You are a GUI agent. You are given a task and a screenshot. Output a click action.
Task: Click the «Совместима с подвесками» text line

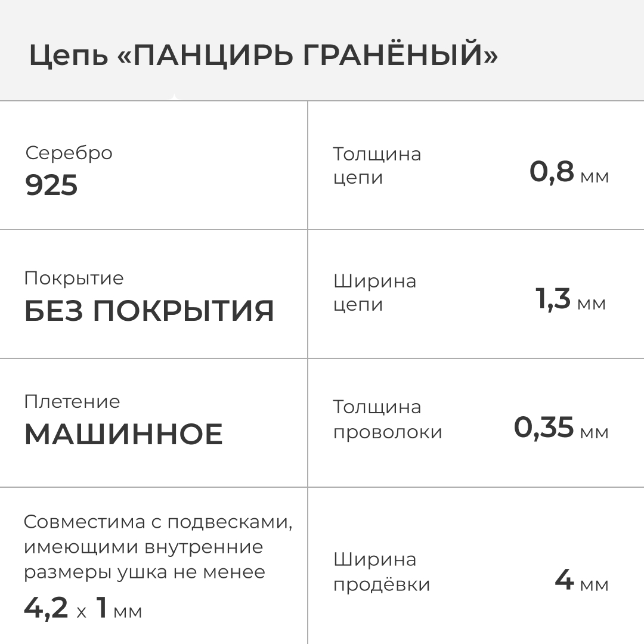[158, 522]
